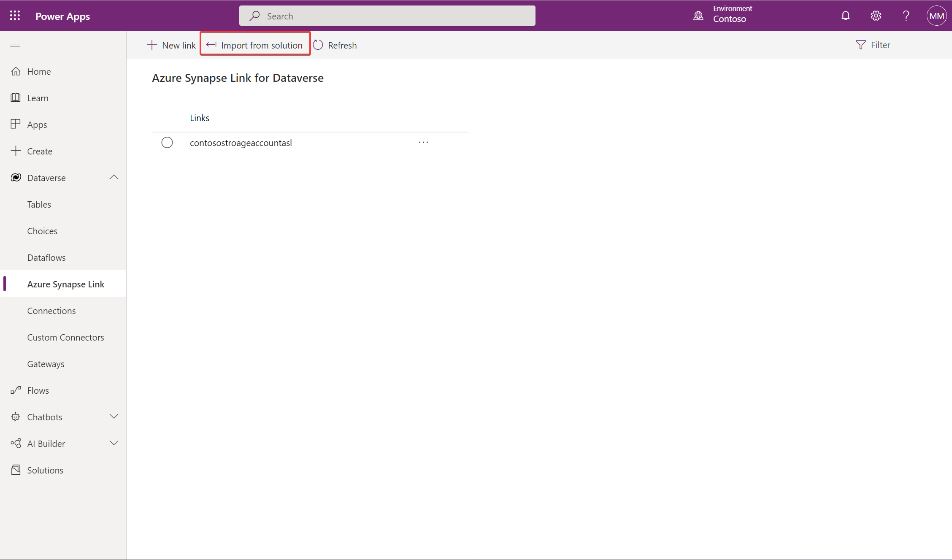Navigate to Tables under Dataverse
The width and height of the screenshot is (952, 560).
(39, 204)
